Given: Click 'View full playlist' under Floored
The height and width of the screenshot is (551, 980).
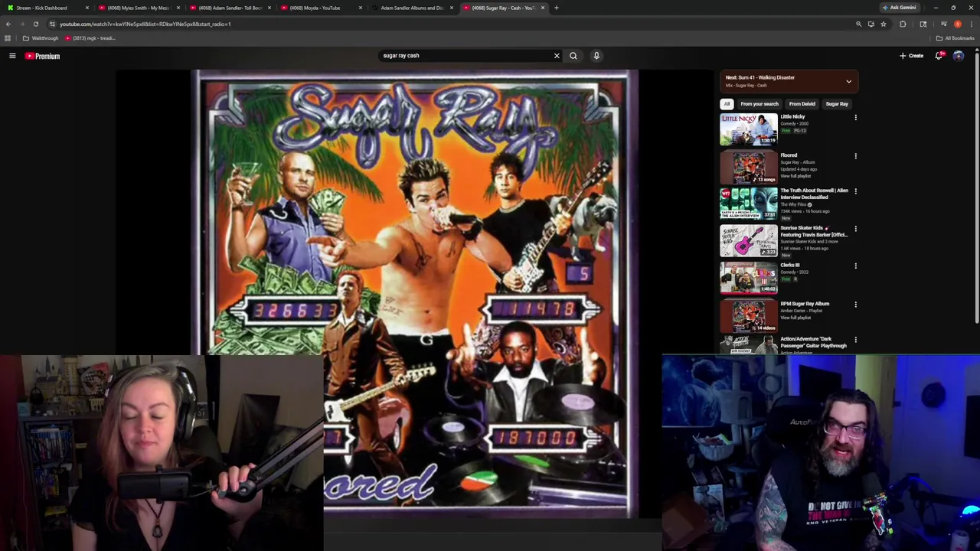Looking at the screenshot, I should (x=795, y=176).
